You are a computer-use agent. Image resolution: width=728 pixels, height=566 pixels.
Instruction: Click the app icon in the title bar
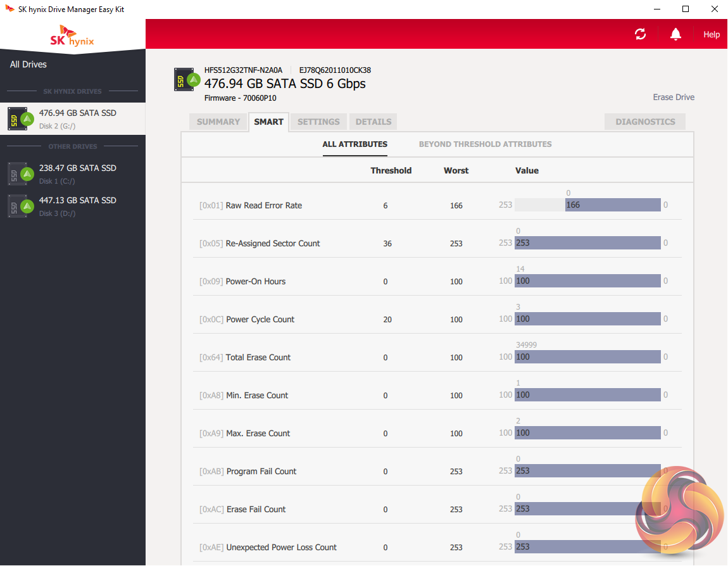click(9, 9)
